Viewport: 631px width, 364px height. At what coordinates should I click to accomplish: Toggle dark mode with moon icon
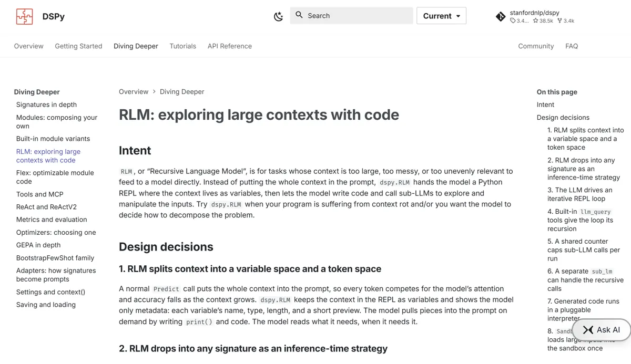(278, 16)
